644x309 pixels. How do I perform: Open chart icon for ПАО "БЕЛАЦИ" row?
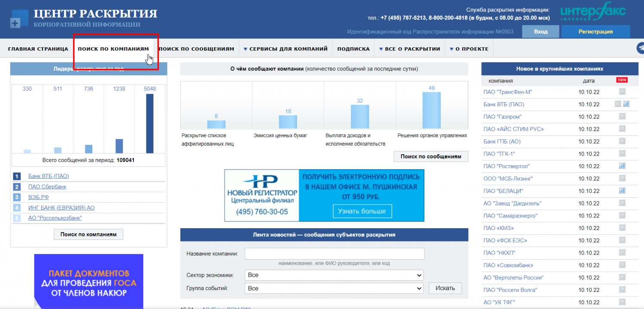[622, 191]
